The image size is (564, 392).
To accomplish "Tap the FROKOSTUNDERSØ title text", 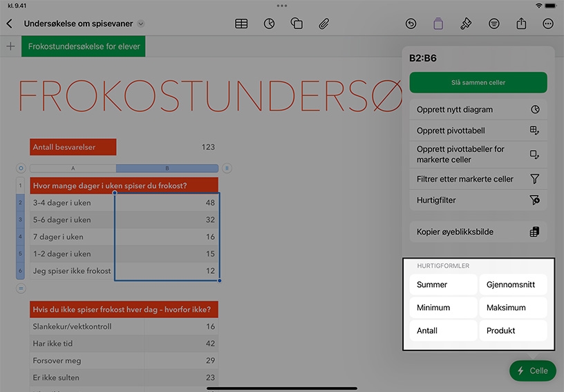I will click(x=210, y=95).
